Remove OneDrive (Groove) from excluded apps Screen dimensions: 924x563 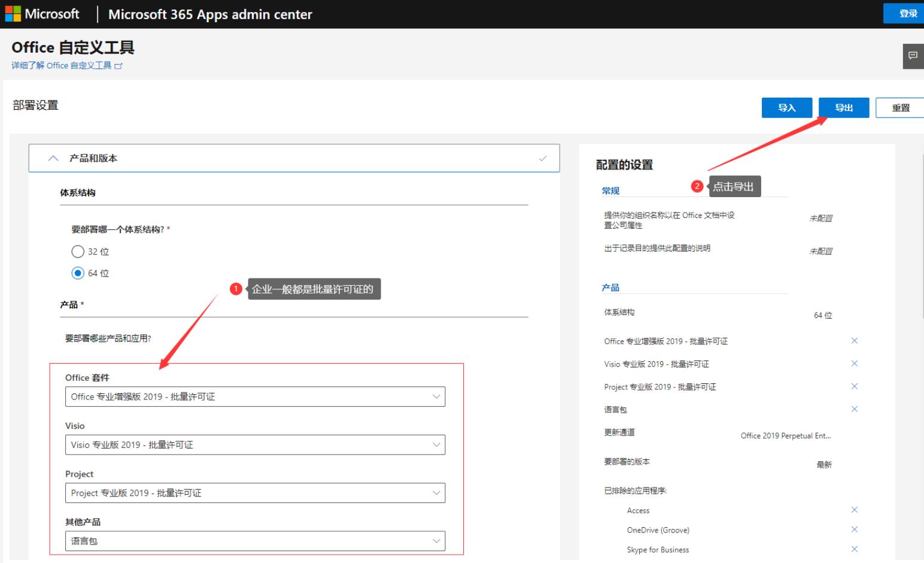point(854,529)
